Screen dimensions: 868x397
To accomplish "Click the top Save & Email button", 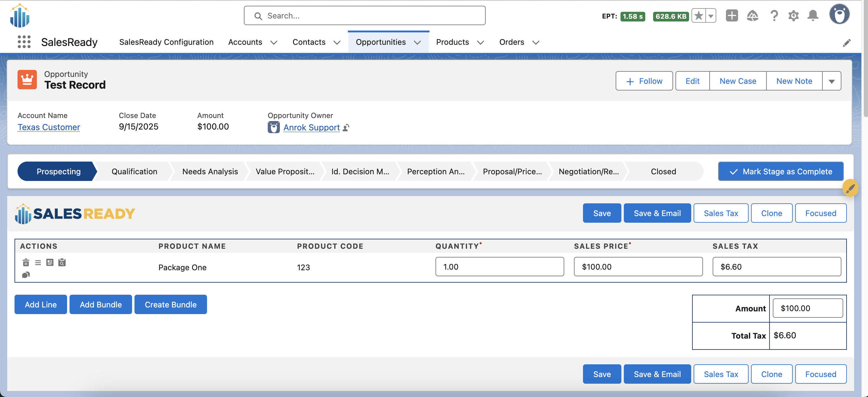I will tap(657, 213).
